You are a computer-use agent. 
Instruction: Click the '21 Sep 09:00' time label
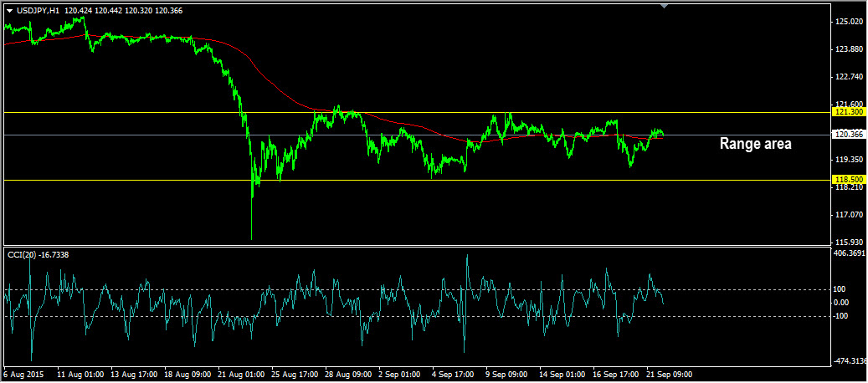(670, 374)
